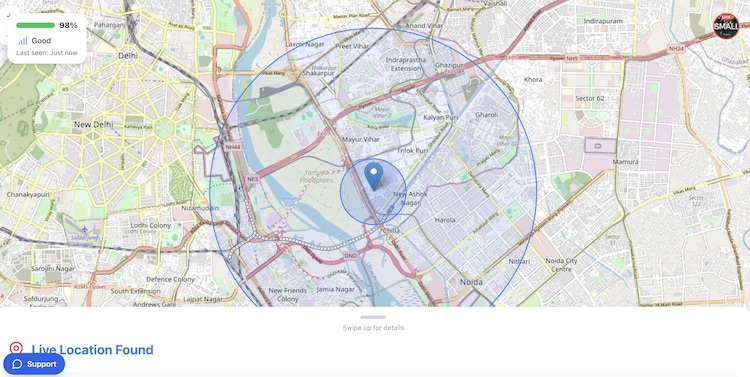Click the NH24 highway shield
750x377 pixels.
tap(676, 49)
